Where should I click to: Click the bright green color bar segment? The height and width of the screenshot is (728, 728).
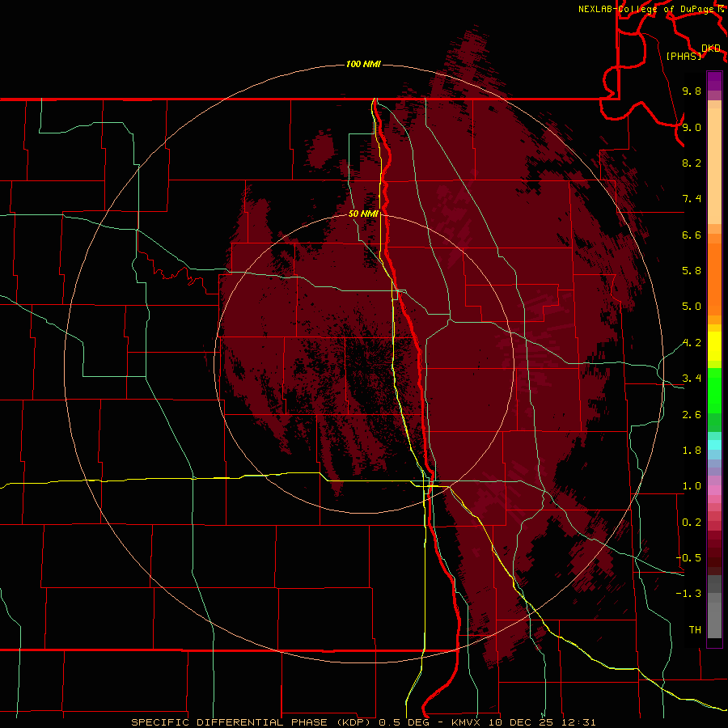coord(714,390)
